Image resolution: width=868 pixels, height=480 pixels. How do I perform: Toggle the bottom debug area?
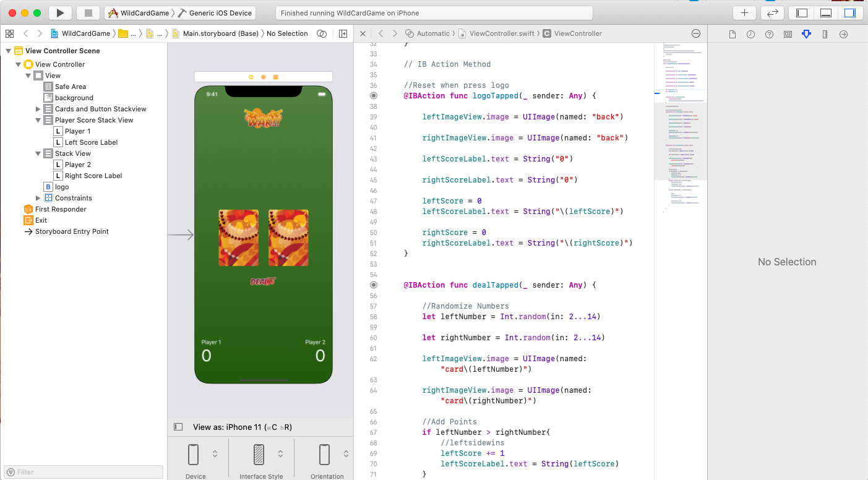(826, 13)
